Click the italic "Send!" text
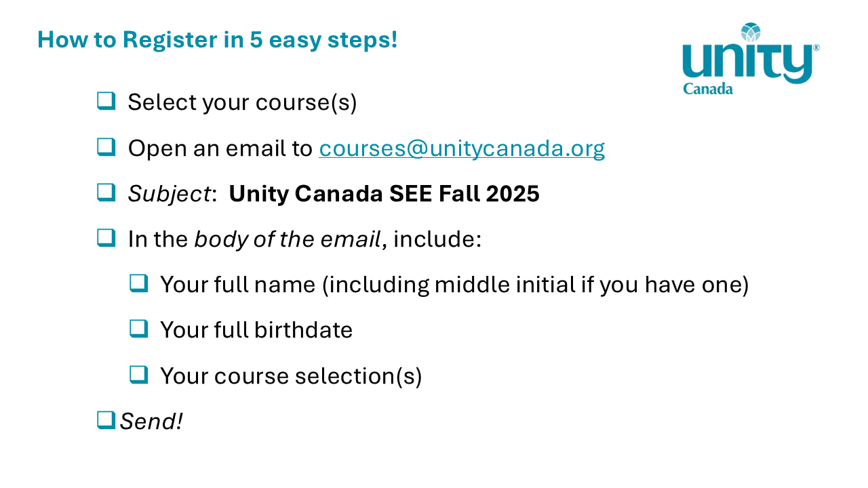 [152, 422]
